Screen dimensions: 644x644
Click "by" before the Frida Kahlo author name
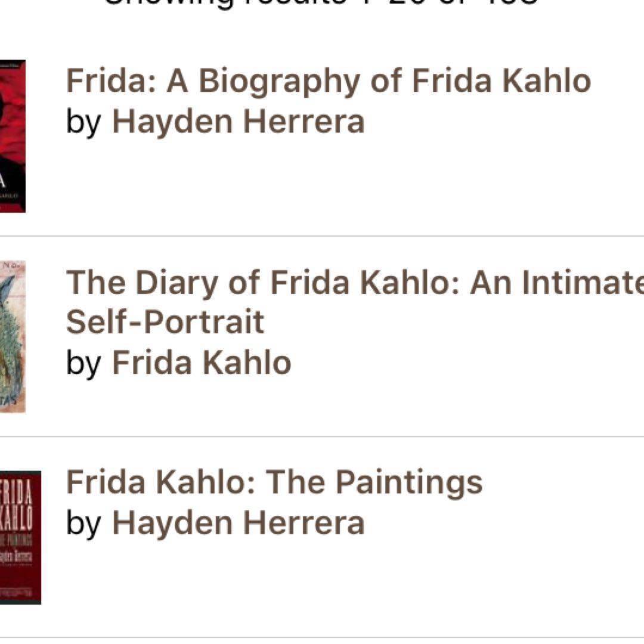click(83, 363)
